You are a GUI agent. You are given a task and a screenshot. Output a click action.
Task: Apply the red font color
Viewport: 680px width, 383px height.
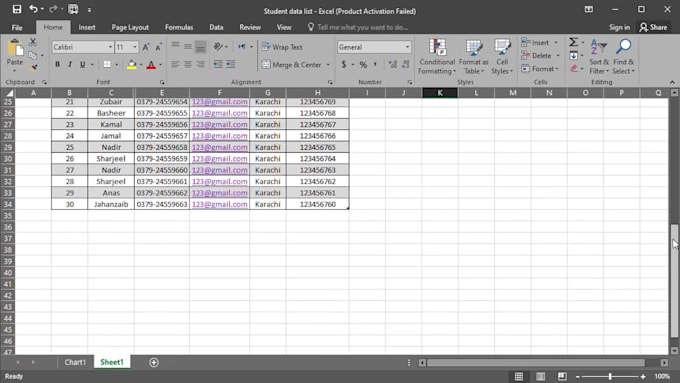coord(151,65)
